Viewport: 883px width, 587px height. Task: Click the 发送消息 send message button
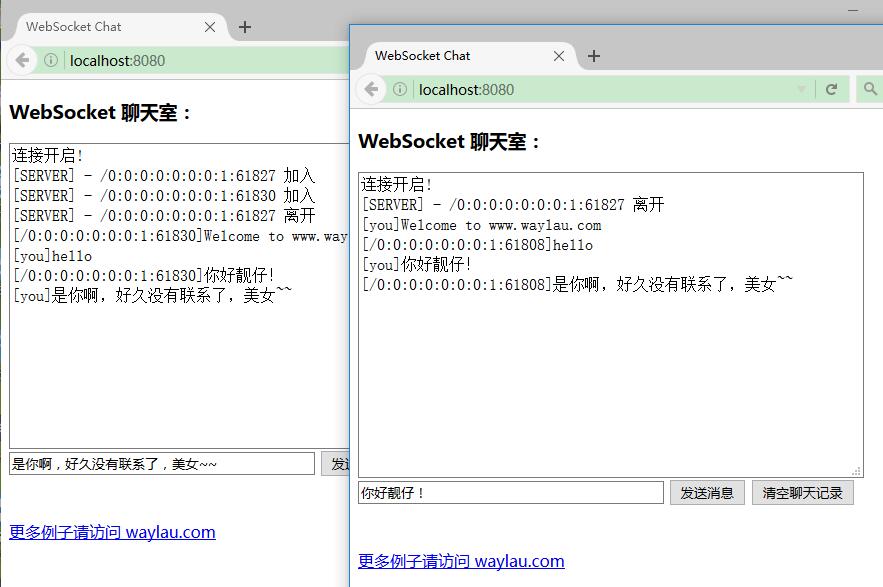coord(707,493)
